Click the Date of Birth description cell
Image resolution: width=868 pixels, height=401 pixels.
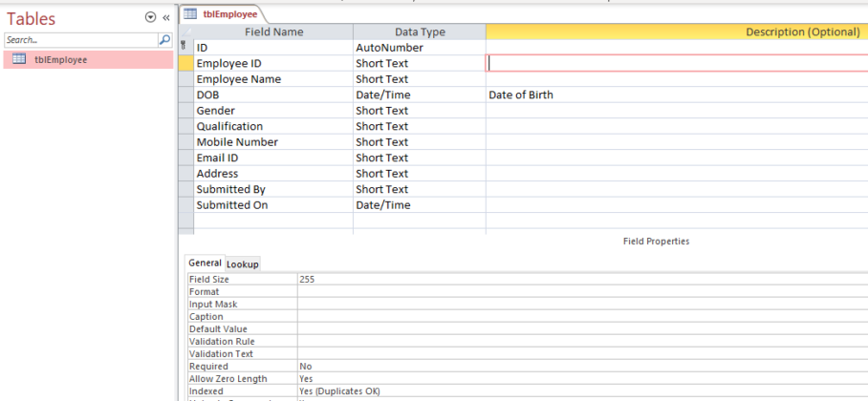(x=677, y=95)
